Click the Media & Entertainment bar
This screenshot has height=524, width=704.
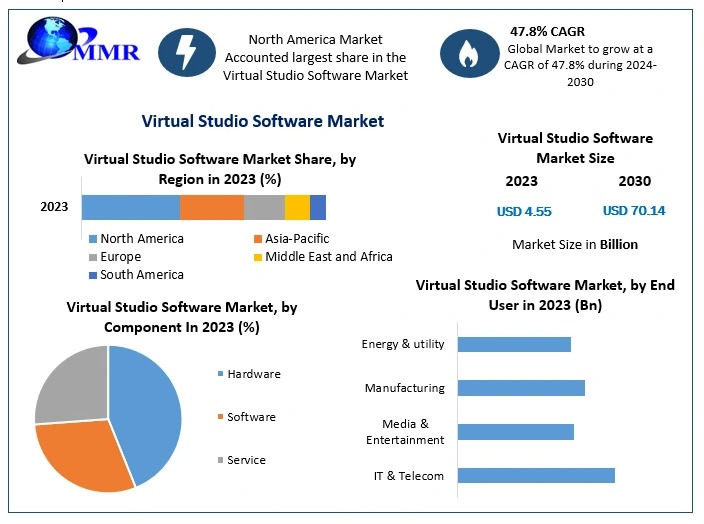[x=515, y=431]
